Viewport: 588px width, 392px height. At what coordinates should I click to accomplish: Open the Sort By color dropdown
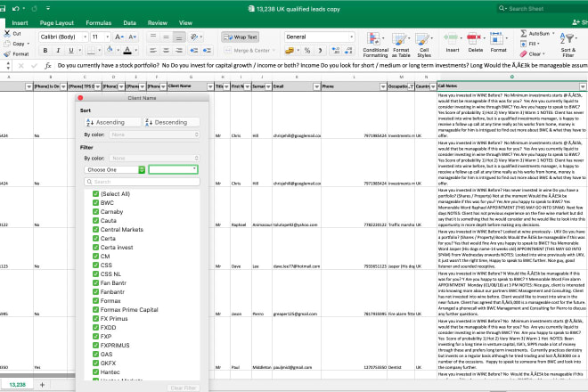click(x=154, y=135)
